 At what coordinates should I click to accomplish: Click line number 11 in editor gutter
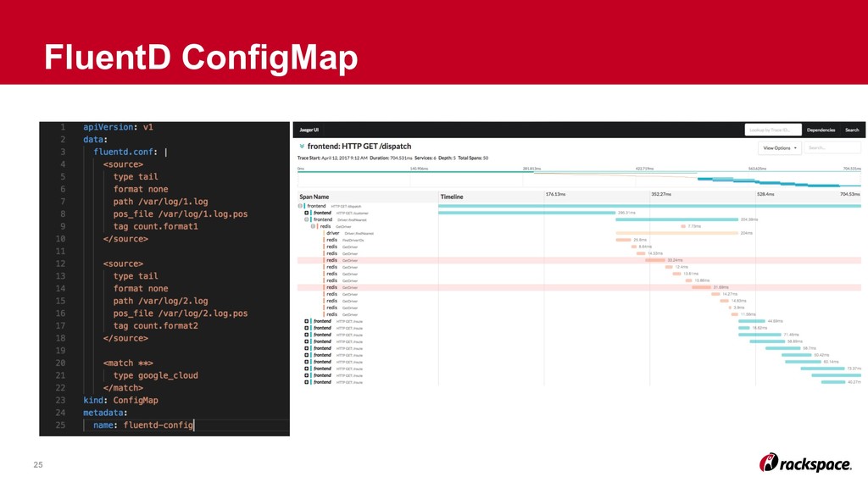point(60,251)
